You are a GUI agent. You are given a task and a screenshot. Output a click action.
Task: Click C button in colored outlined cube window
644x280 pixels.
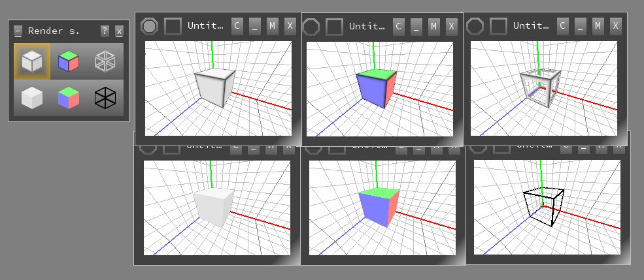coord(398,26)
